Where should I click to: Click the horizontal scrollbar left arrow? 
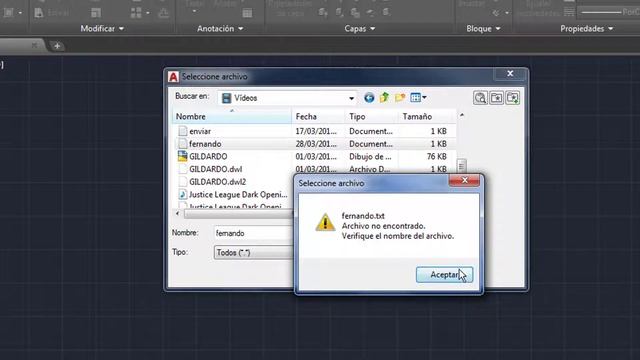point(177,213)
